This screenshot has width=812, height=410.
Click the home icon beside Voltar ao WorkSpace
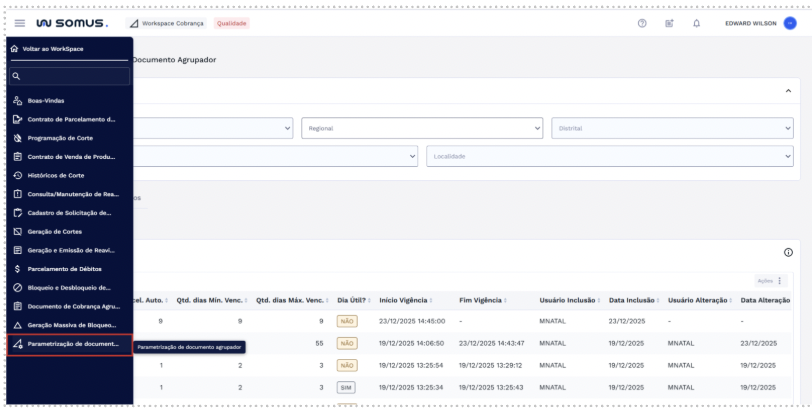pyautogui.click(x=14, y=48)
